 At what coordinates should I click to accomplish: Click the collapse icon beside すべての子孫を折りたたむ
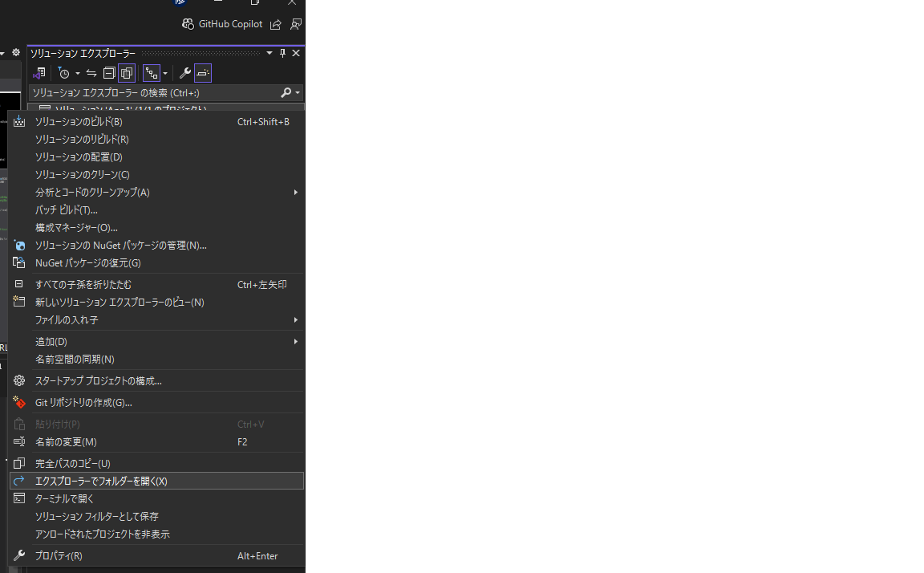click(19, 284)
